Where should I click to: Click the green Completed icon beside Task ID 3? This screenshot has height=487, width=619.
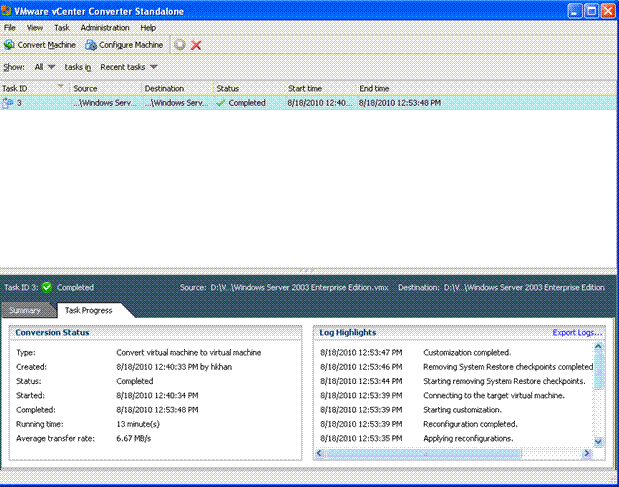pos(47,287)
